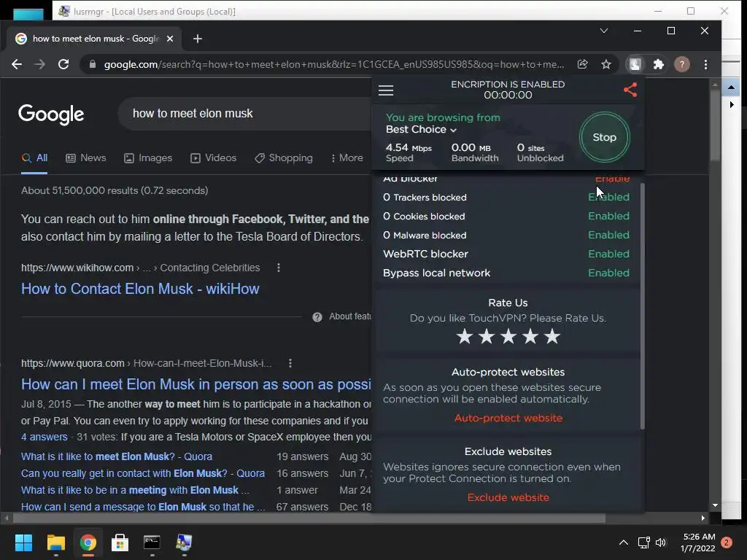Open Microsoft Store from the taskbar
Screen dimensions: 747x560
tap(120, 542)
